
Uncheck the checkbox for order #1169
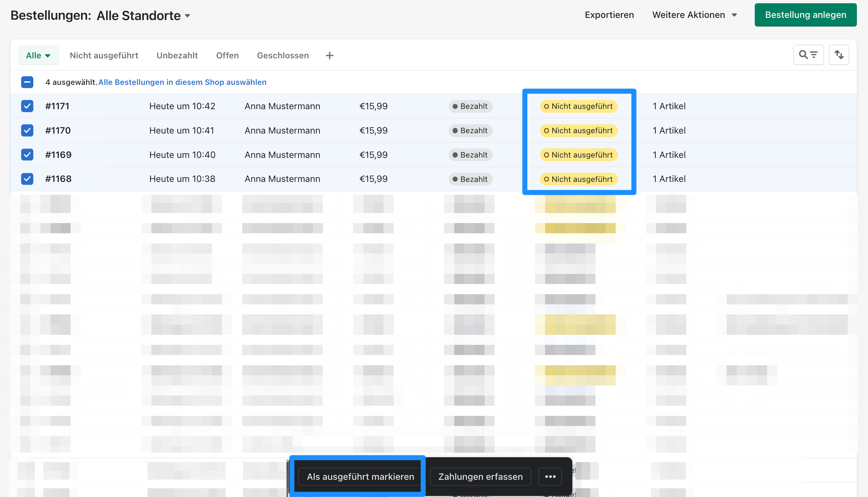pos(27,155)
